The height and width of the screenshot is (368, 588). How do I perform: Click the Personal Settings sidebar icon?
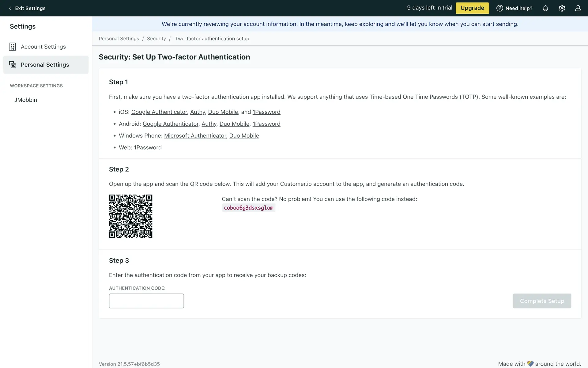(13, 65)
